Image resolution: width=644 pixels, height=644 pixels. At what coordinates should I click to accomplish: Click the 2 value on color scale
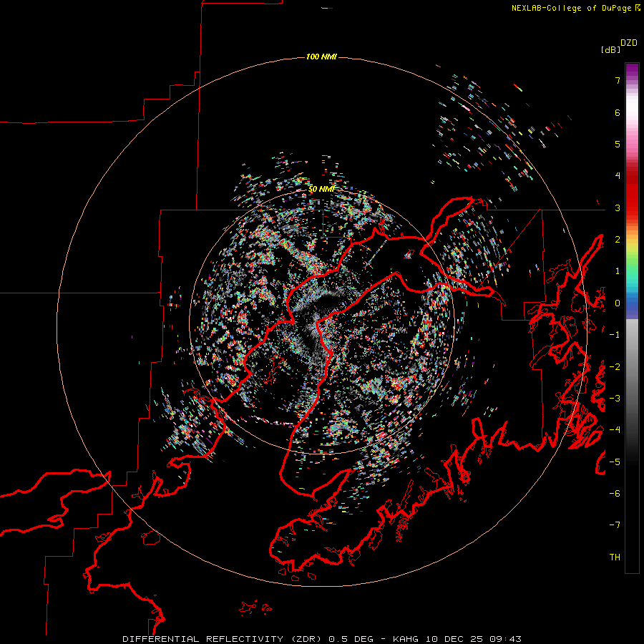point(618,240)
